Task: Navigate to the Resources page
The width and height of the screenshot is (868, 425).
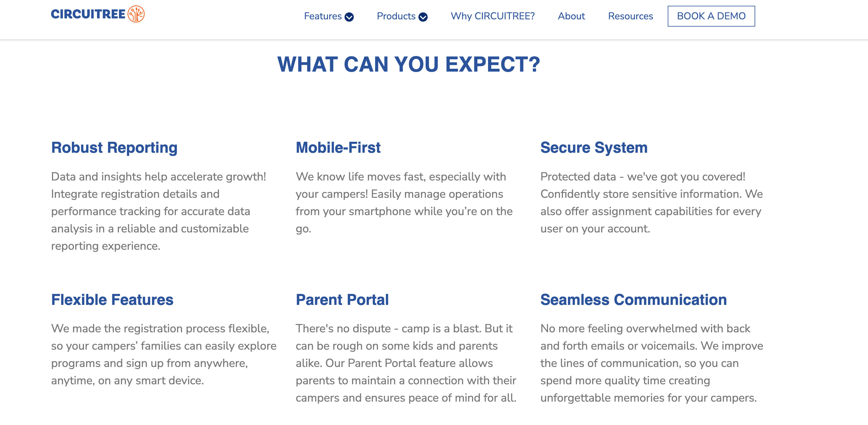Action: tap(631, 16)
